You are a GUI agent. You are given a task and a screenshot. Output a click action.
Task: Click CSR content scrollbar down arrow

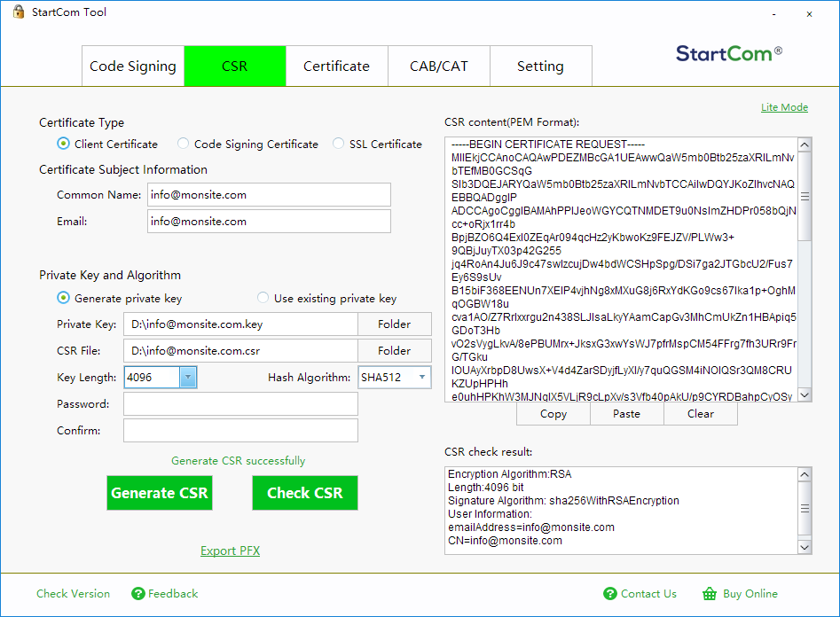[805, 394]
